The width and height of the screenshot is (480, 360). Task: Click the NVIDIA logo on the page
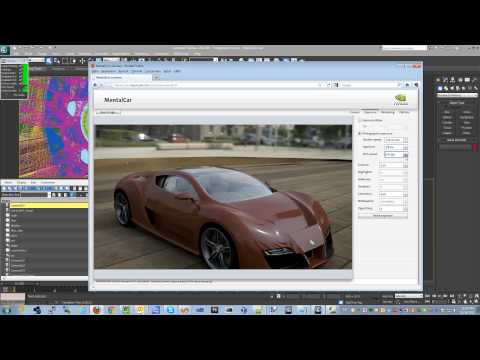401,100
